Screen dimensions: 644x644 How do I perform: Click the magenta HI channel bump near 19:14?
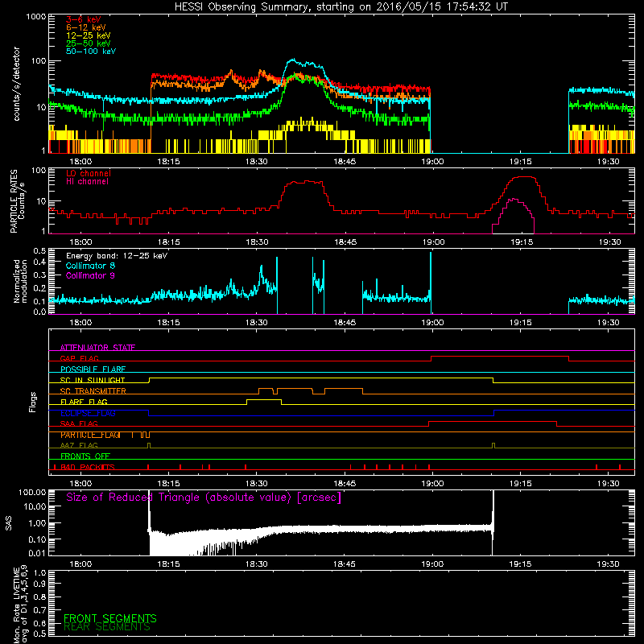[514, 200]
